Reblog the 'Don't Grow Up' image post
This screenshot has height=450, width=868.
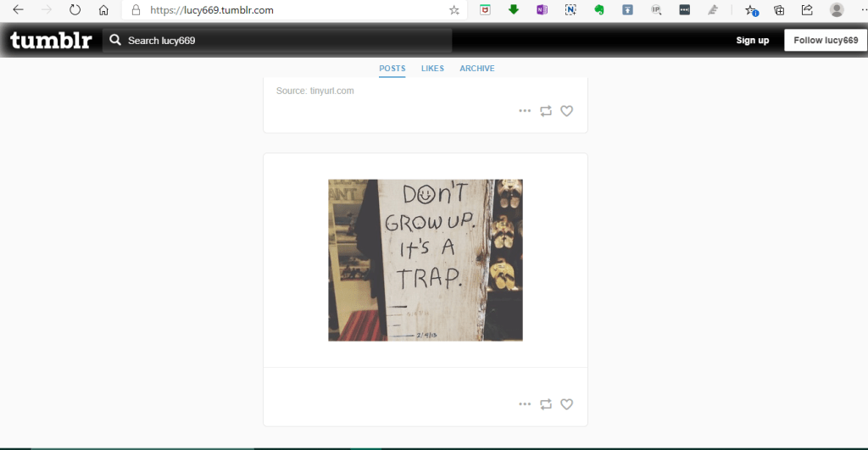[546, 404]
